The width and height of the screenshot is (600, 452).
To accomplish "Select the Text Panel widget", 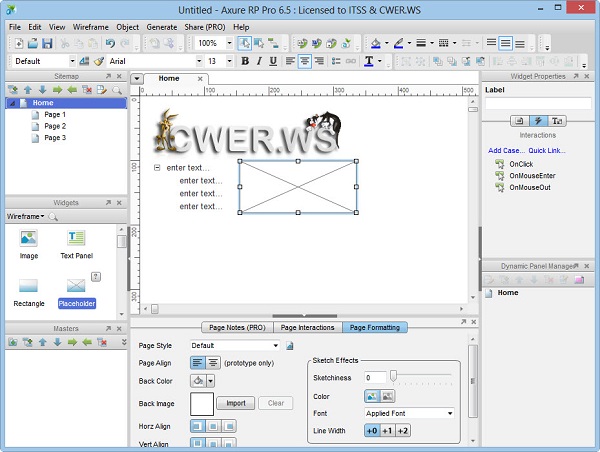I will click(x=77, y=243).
